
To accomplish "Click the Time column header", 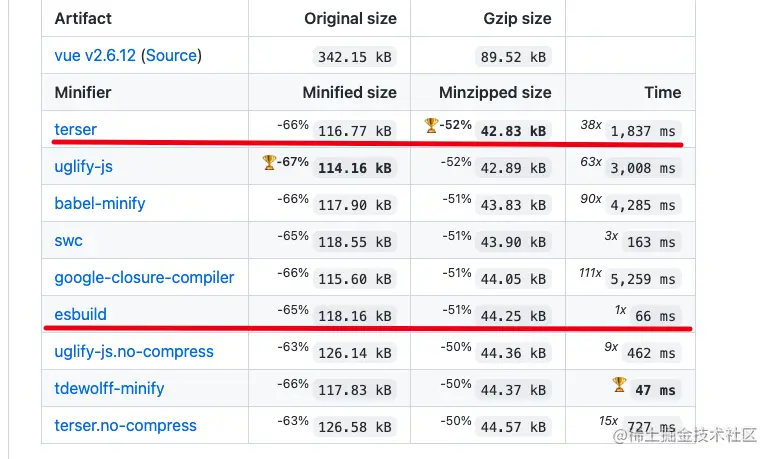I will coord(663,93).
